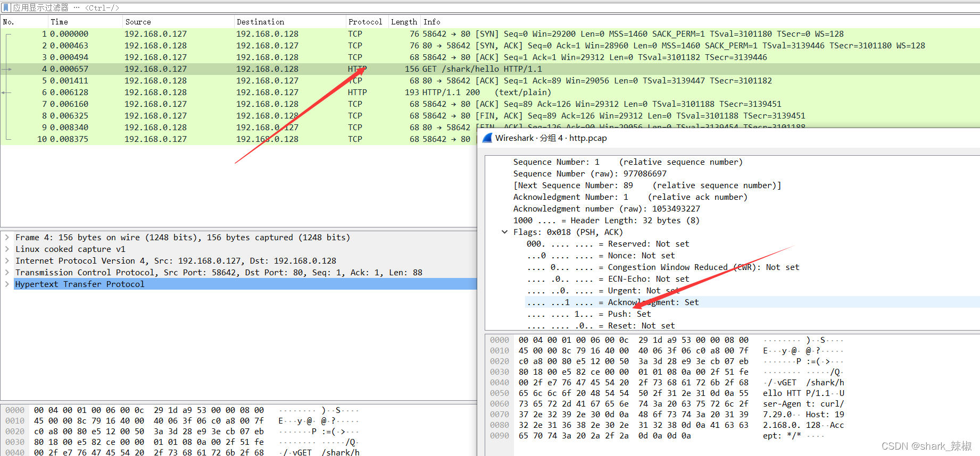Click the Protocol column header

tap(365, 22)
